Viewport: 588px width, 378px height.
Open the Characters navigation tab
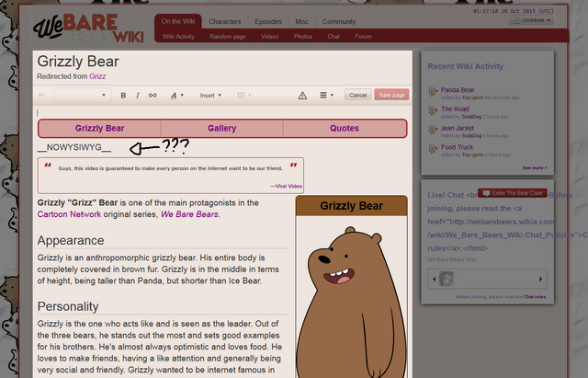coord(224,22)
